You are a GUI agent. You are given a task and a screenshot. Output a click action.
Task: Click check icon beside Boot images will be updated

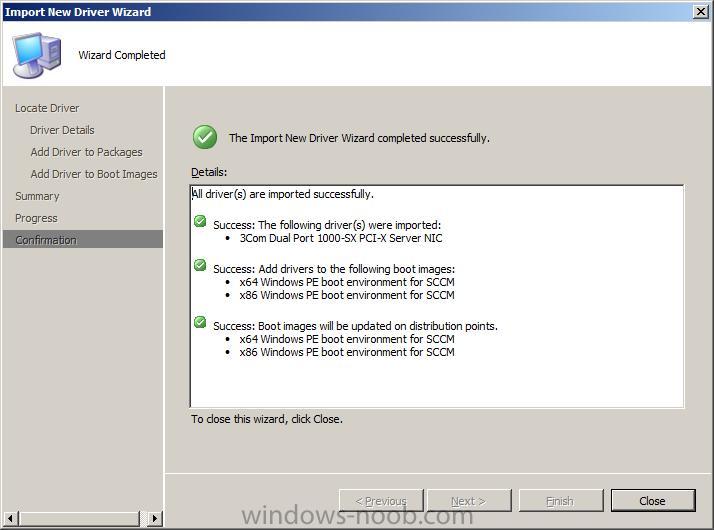(x=200, y=322)
